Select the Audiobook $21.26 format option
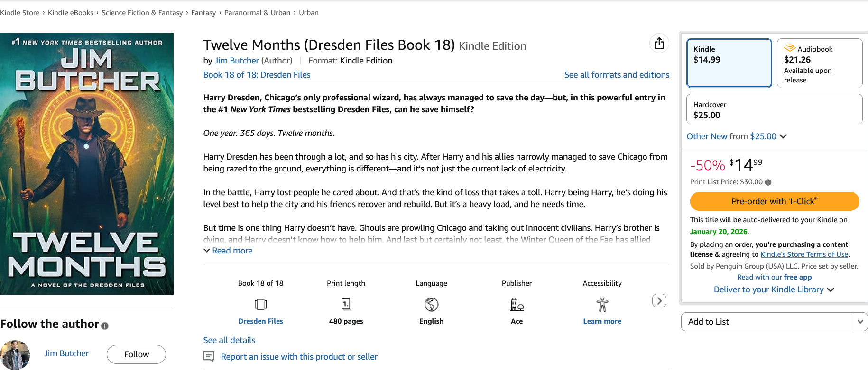This screenshot has width=868, height=370. click(x=819, y=63)
